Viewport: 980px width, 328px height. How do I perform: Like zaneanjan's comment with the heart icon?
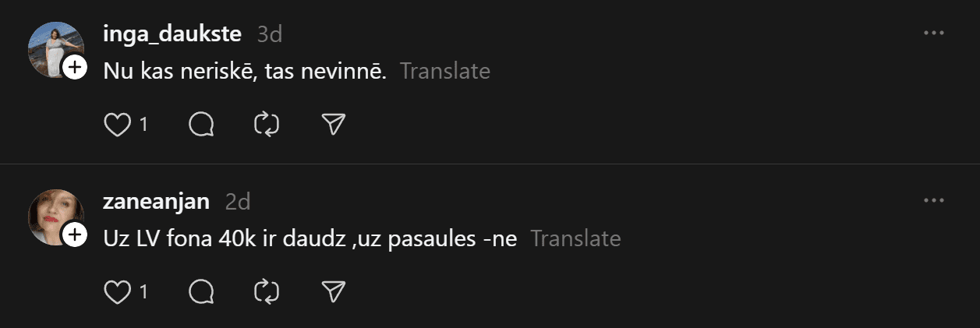click(x=117, y=292)
